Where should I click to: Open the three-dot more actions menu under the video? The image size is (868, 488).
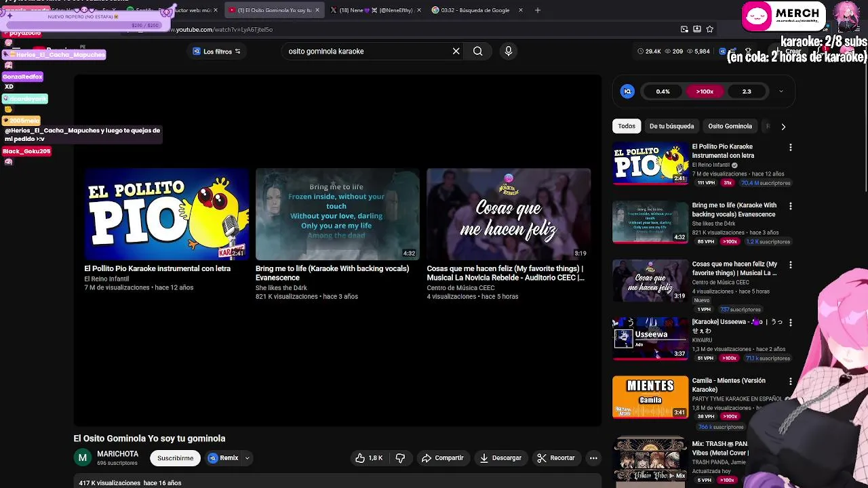point(593,458)
